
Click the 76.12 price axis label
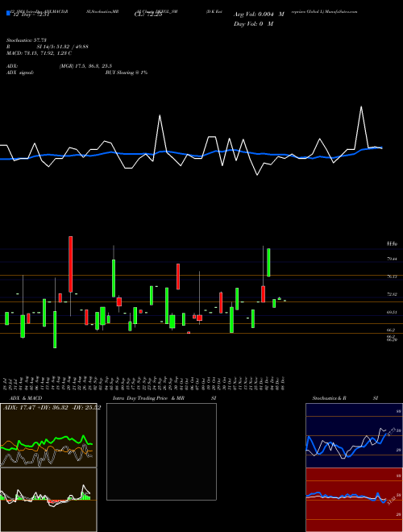392,276
